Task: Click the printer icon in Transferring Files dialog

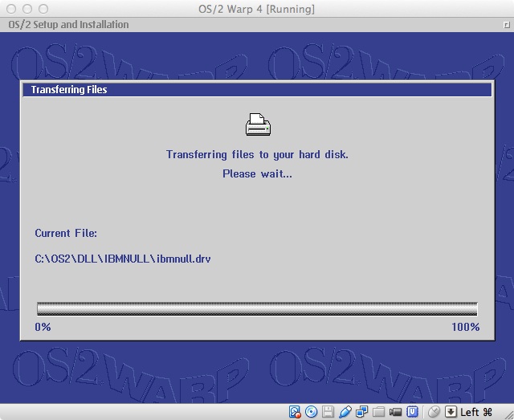Action: (258, 124)
